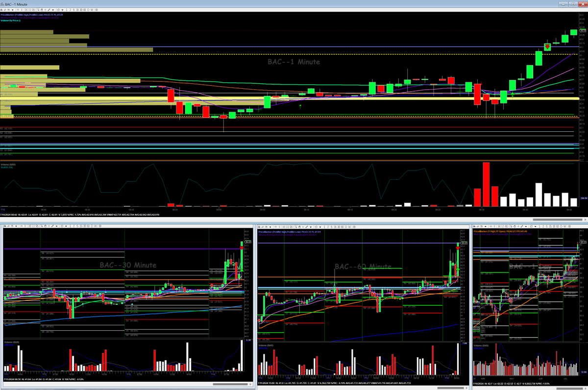The image size is (588, 390).
Task: Select the pointer tool in BAC Daily chart toolbar
Action: (x=512, y=226)
